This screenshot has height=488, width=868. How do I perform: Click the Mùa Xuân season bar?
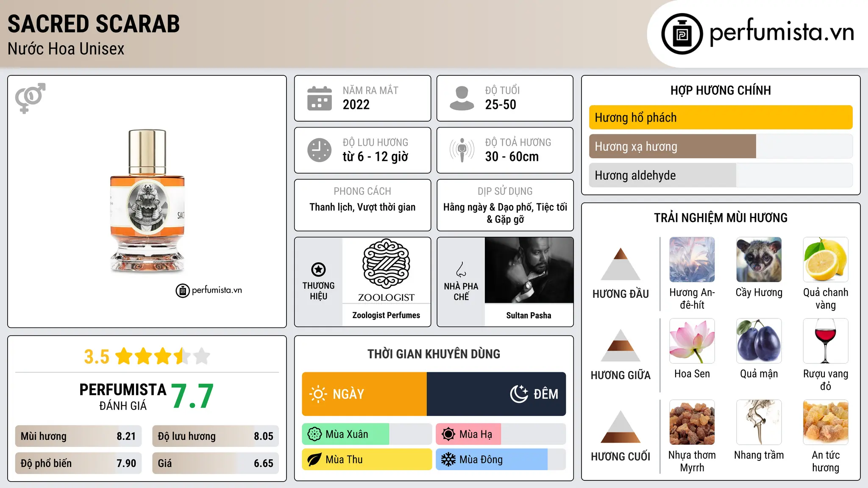click(367, 434)
